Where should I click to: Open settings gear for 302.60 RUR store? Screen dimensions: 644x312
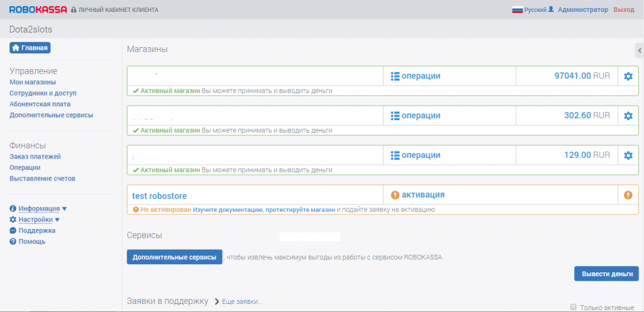628,116
